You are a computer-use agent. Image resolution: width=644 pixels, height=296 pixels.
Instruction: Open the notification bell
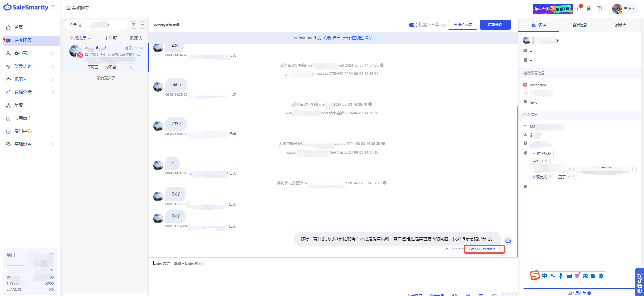pyautogui.click(x=579, y=9)
